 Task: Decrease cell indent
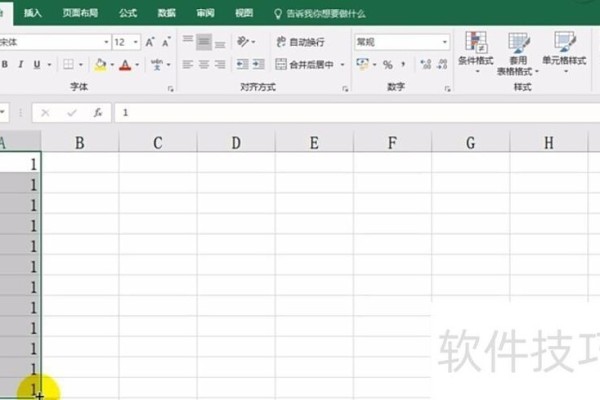242,64
